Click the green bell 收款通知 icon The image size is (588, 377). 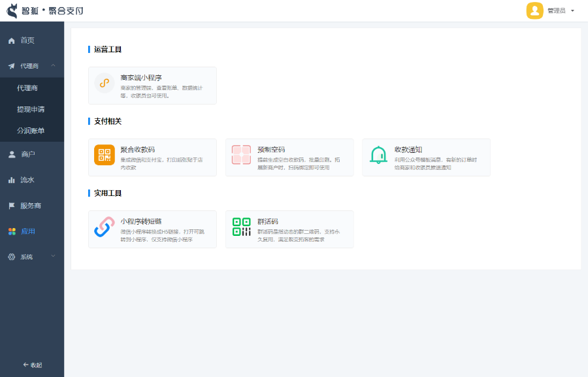coord(378,155)
